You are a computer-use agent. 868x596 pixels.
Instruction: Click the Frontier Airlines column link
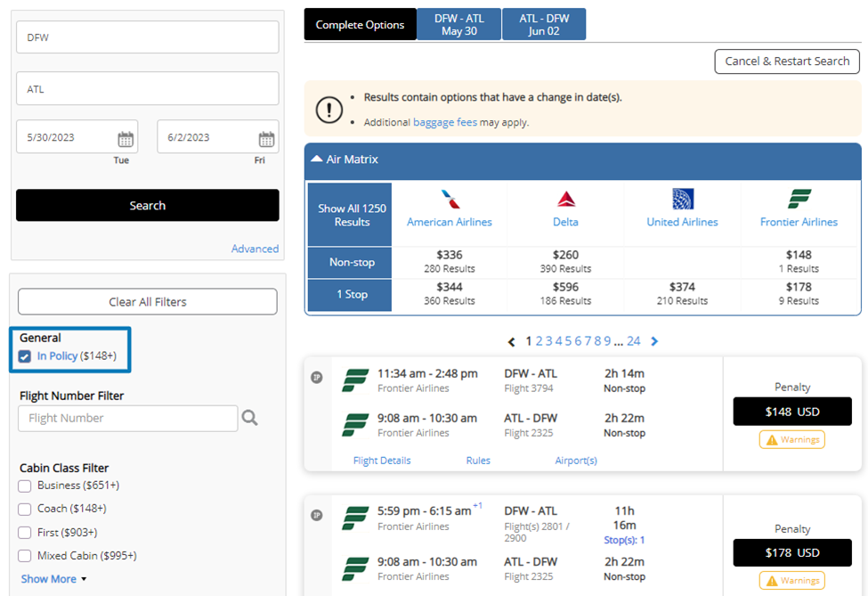click(799, 222)
